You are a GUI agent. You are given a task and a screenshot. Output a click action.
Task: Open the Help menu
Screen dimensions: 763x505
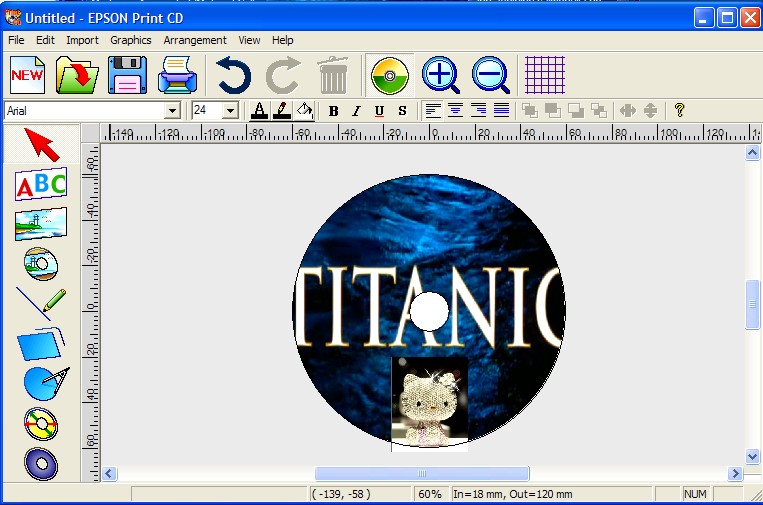[x=282, y=40]
